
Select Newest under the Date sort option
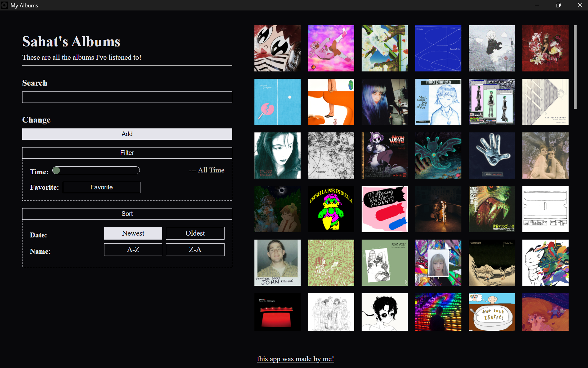point(133,233)
